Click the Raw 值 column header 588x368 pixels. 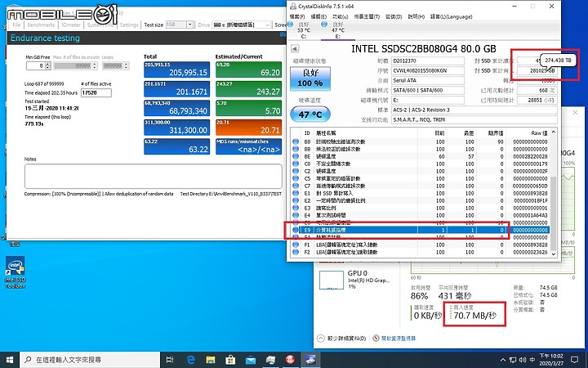(539, 133)
